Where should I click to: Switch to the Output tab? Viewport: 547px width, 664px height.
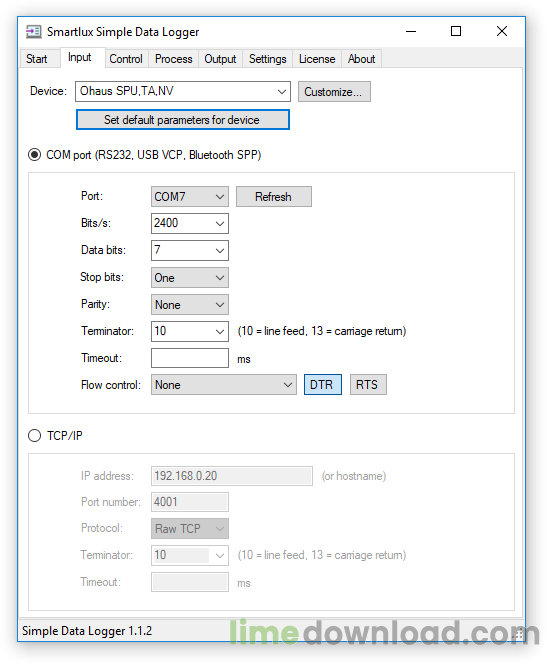(220, 59)
